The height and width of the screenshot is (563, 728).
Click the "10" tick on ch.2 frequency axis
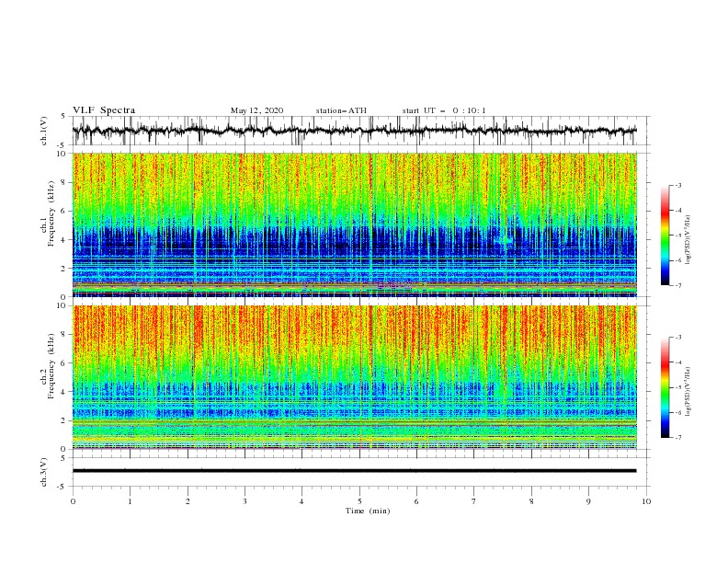tap(62, 305)
